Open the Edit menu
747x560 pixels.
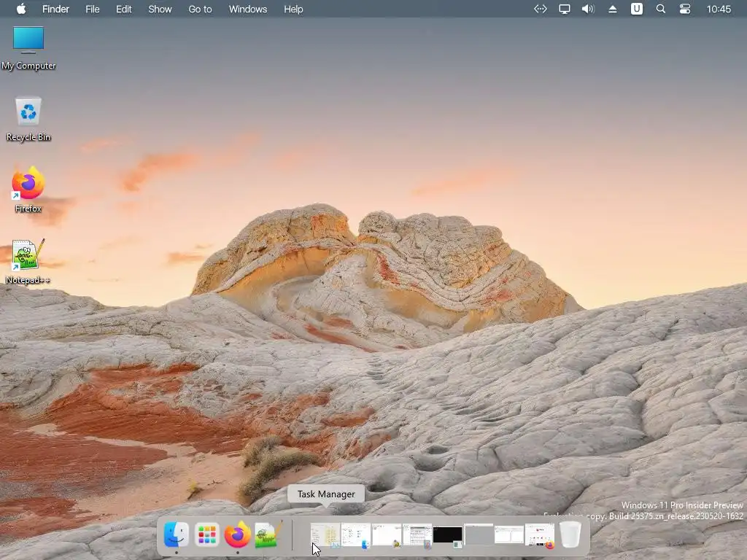[124, 9]
